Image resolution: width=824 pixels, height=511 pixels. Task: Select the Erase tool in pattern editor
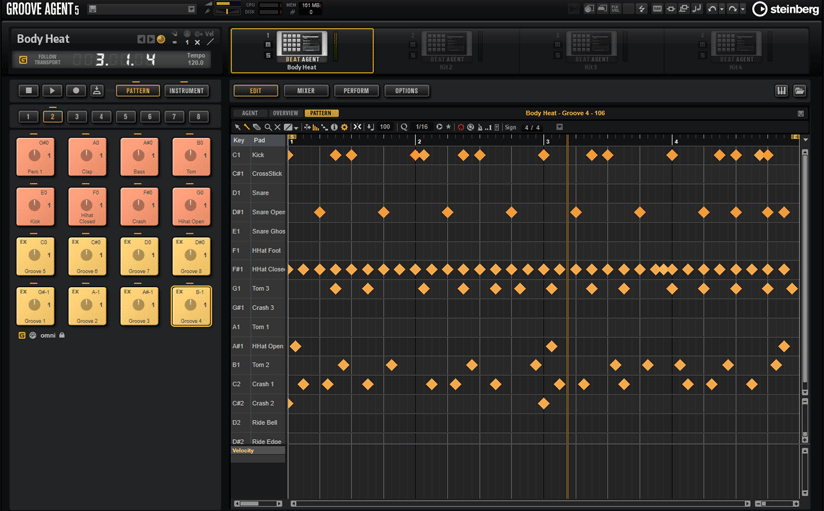[257, 127]
